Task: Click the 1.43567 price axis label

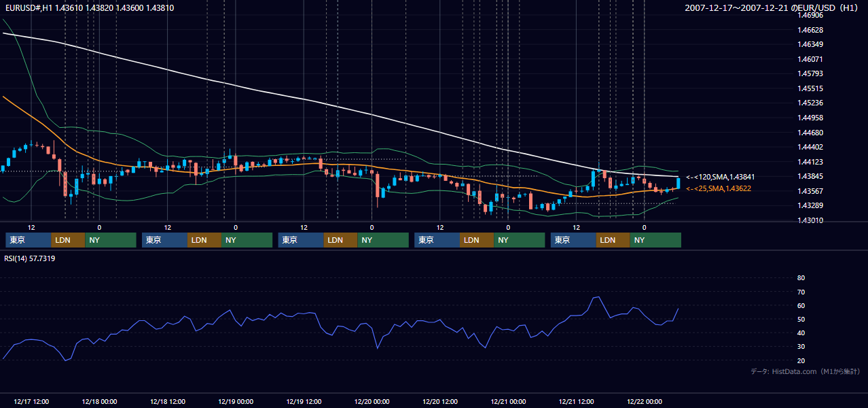Action: pos(810,191)
